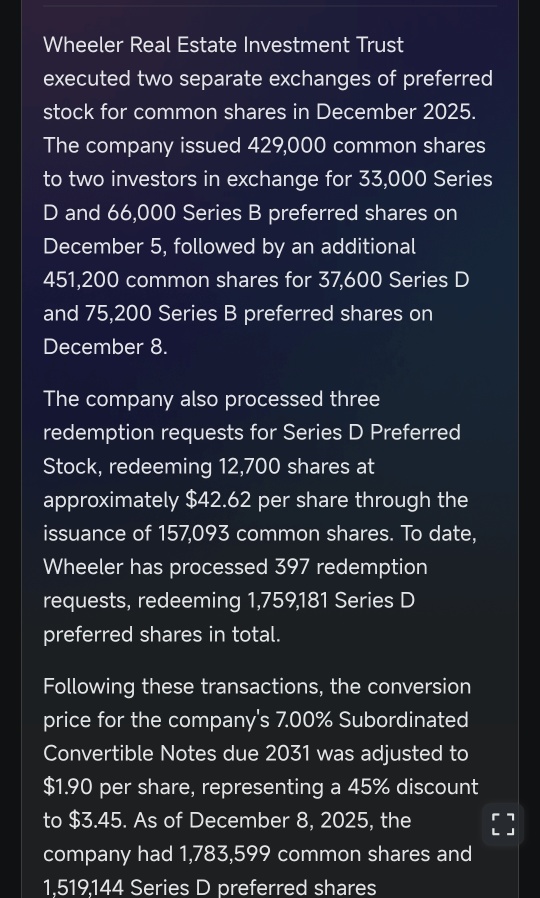Click the "$42.62" per share price
The height and width of the screenshot is (898, 540).
(x=219, y=500)
